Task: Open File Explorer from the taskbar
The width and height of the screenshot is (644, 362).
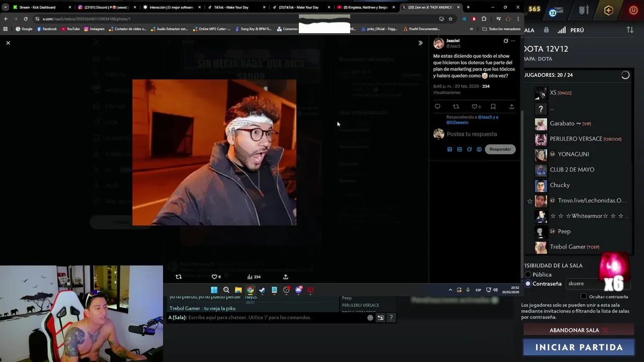Action: click(x=238, y=290)
